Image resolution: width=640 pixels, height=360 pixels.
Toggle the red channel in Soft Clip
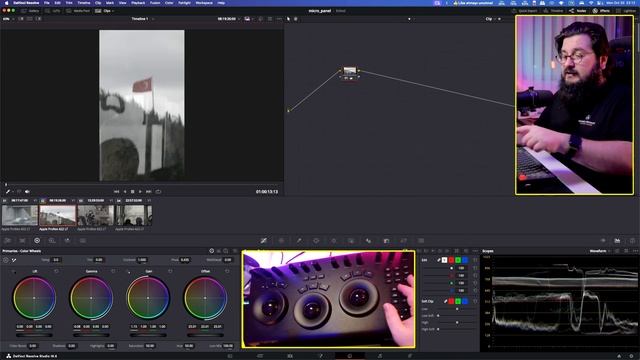click(x=451, y=301)
